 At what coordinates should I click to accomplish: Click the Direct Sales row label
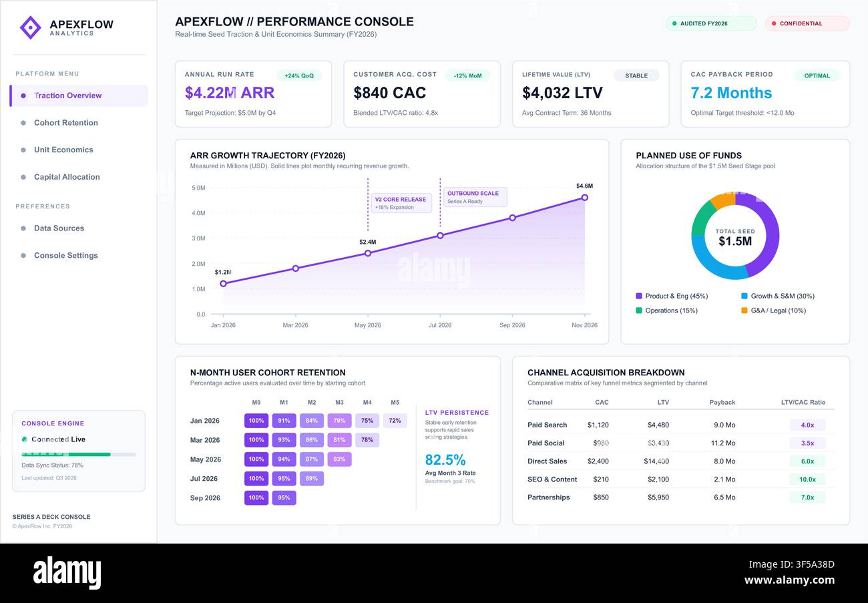547,461
